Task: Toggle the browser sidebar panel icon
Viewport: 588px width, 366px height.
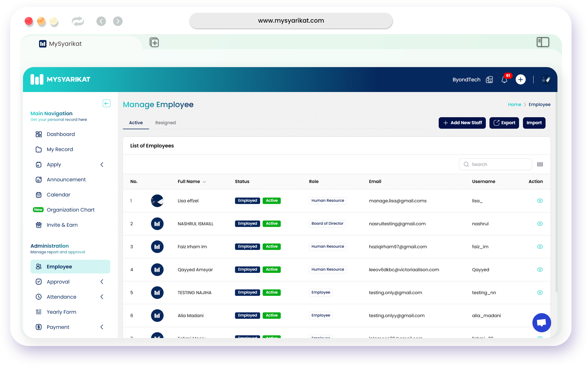Action: coord(543,42)
